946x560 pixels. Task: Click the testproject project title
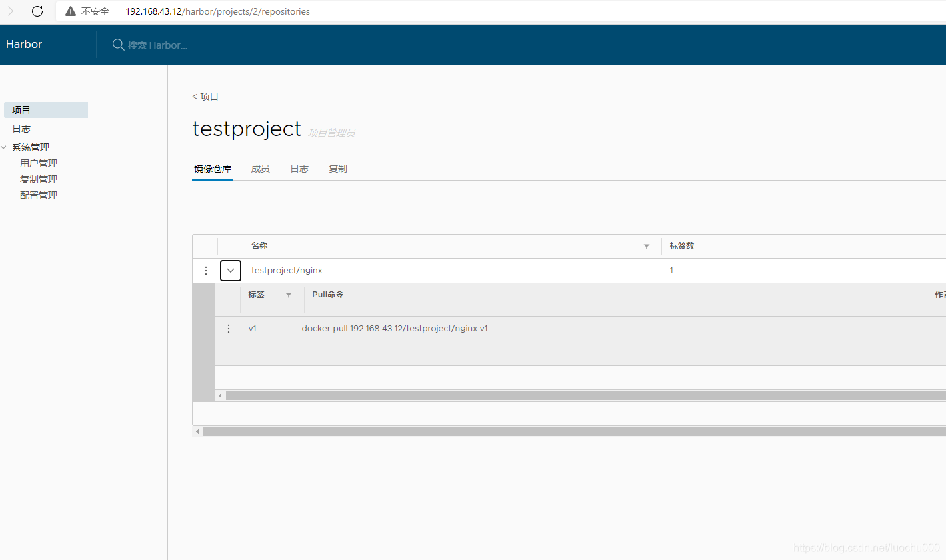point(247,129)
